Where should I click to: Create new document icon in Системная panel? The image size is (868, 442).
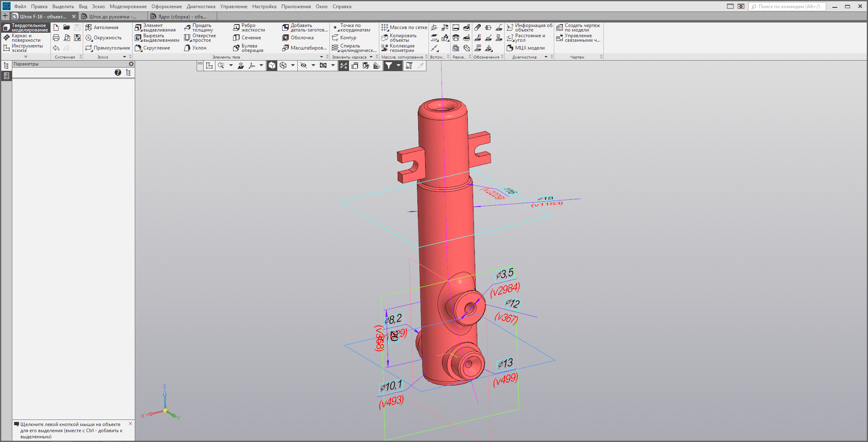point(56,27)
